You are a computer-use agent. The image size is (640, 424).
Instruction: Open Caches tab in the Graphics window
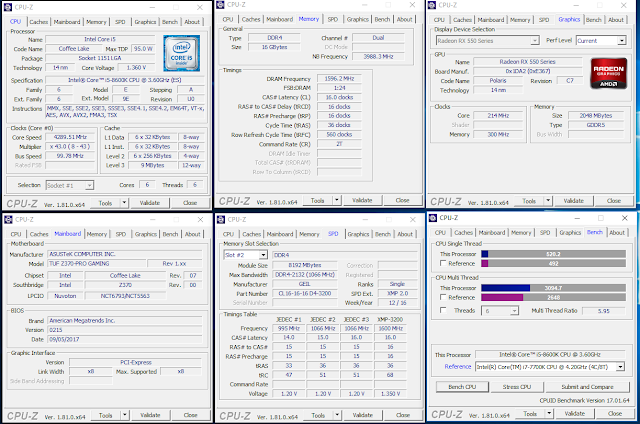[x=462, y=20]
